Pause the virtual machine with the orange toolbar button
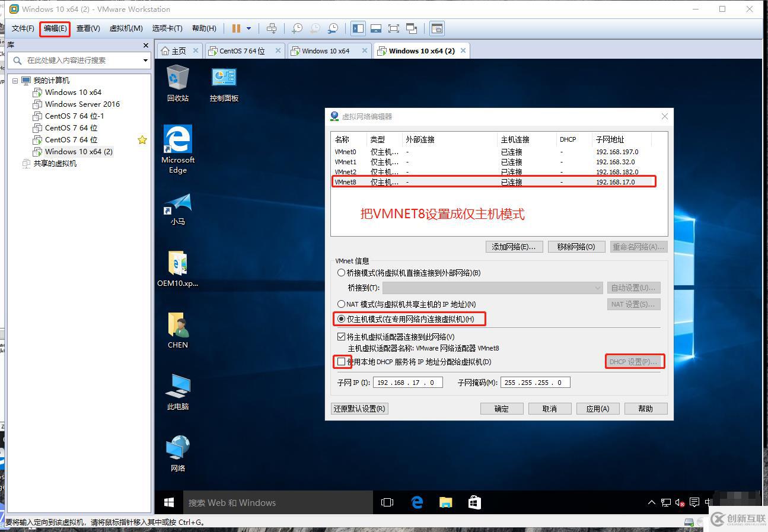The width and height of the screenshot is (768, 532). [x=237, y=28]
